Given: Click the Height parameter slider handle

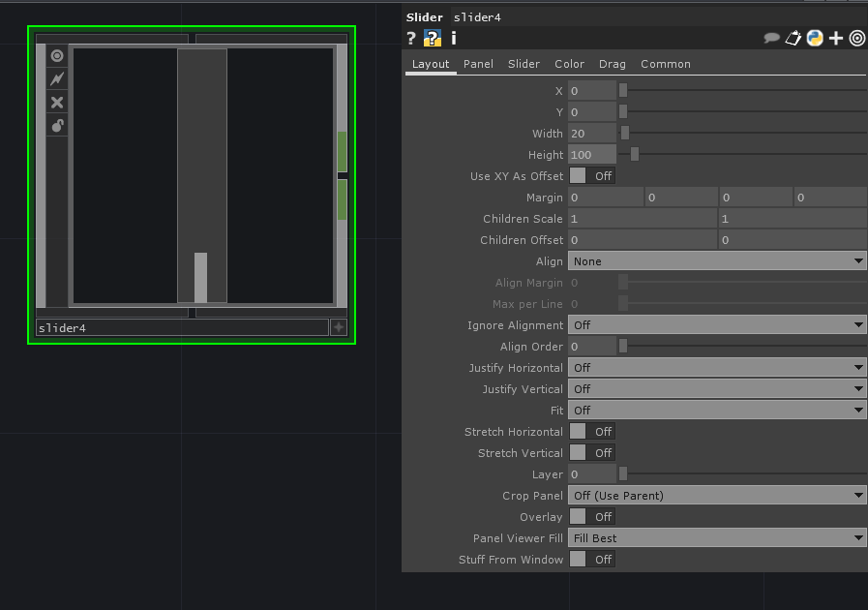Looking at the screenshot, I should point(635,155).
